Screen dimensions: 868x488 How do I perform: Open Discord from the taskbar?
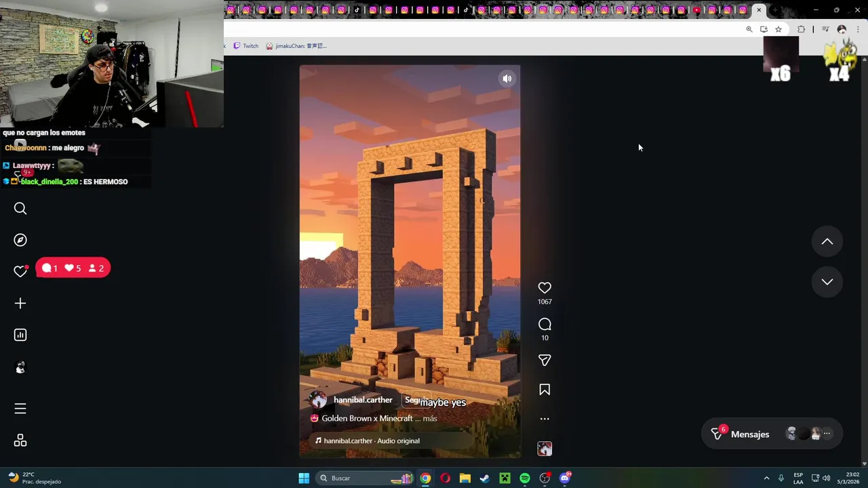point(565,479)
